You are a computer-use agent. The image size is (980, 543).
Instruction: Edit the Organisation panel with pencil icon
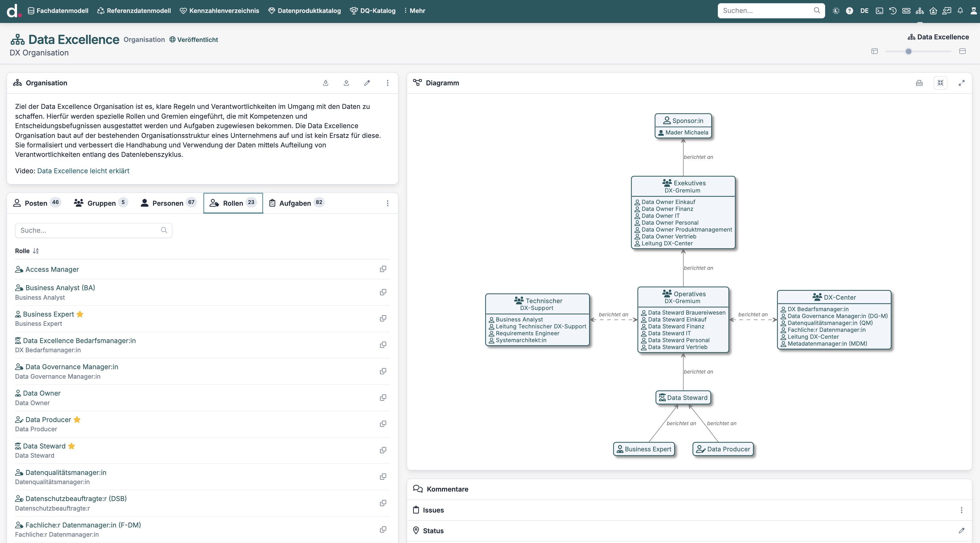coord(367,83)
